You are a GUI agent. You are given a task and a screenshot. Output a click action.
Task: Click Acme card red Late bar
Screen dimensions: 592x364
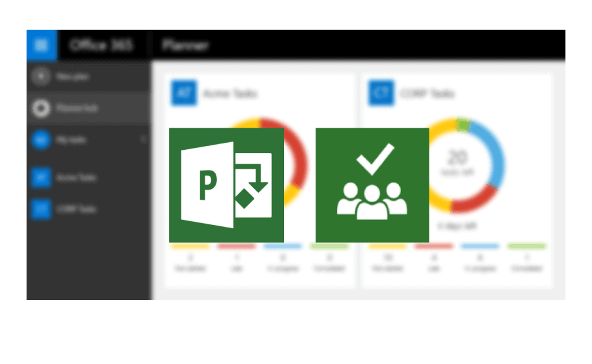[237, 246]
